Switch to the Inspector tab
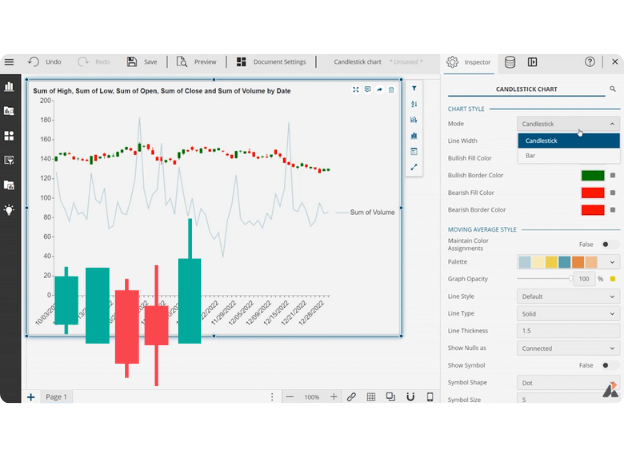 (469, 62)
